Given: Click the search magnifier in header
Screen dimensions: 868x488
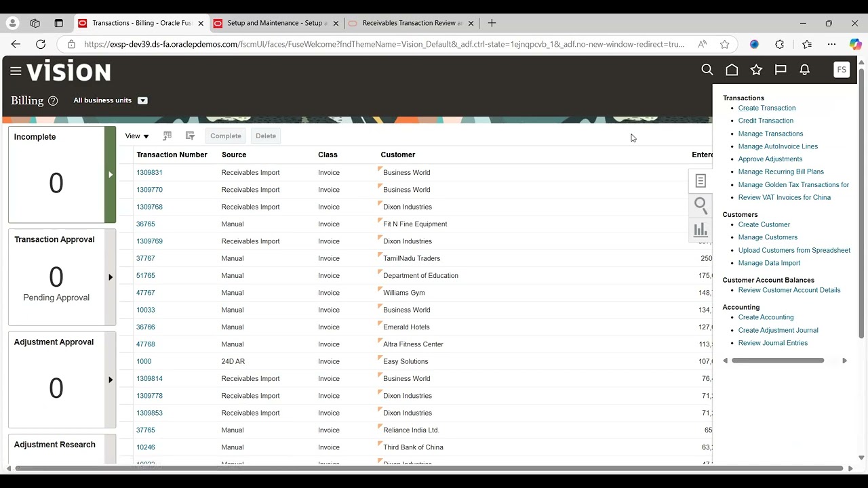Looking at the screenshot, I should (707, 70).
